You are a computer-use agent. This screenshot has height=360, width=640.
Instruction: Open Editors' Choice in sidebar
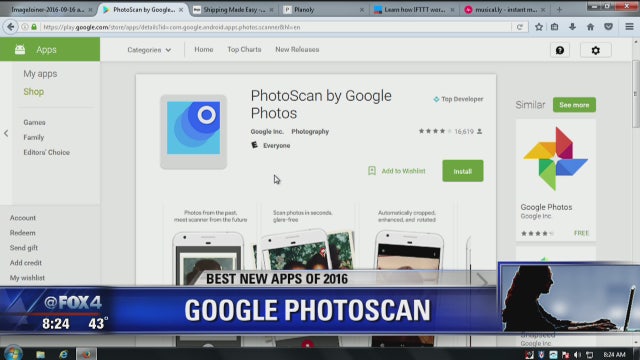pos(47,152)
